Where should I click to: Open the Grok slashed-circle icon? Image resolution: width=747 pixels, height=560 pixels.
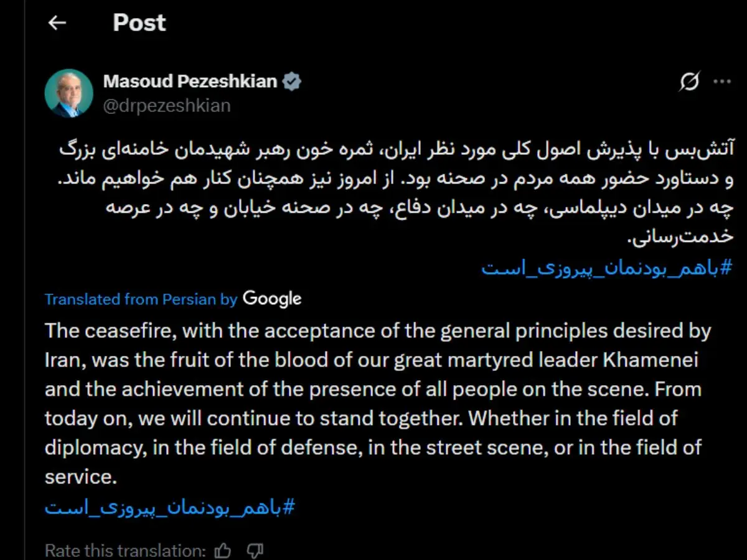coord(689,82)
